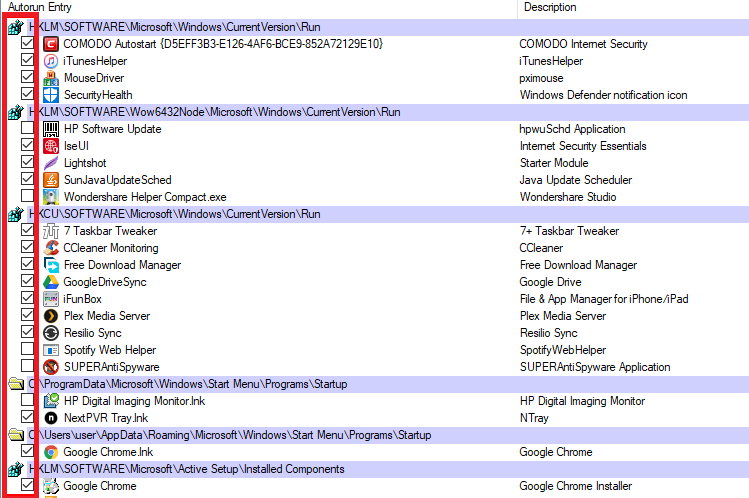The width and height of the screenshot is (749, 498).
Task: Select the 'SpotifyWebHelper' description text
Action: point(563,350)
